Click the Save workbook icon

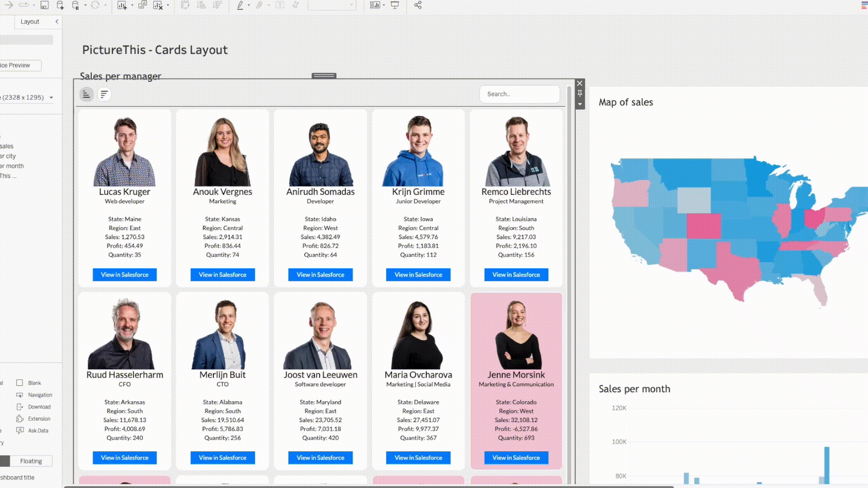(44, 5)
